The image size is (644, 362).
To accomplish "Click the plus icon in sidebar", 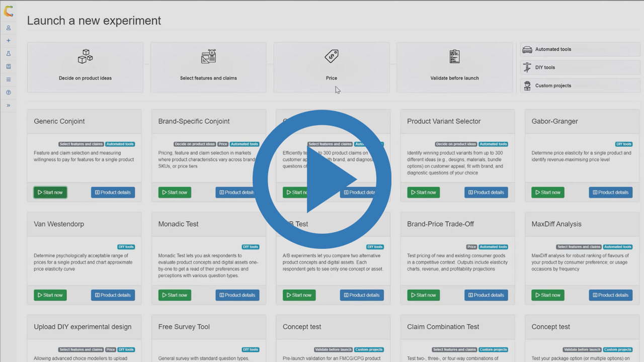I will [8, 41].
